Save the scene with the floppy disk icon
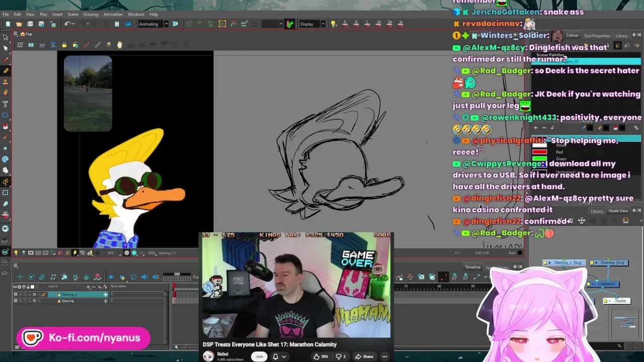 point(30,24)
